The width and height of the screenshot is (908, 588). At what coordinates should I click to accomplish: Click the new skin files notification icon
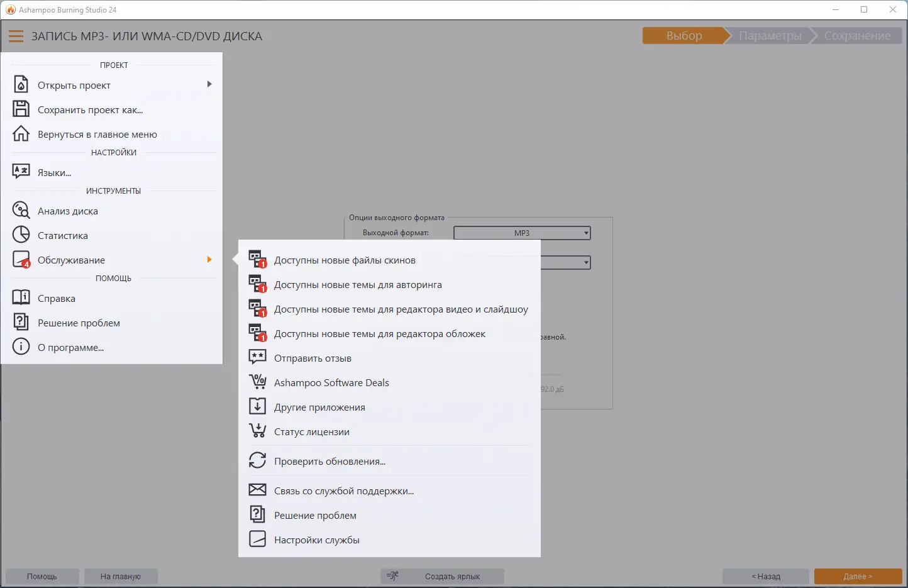[258, 260]
